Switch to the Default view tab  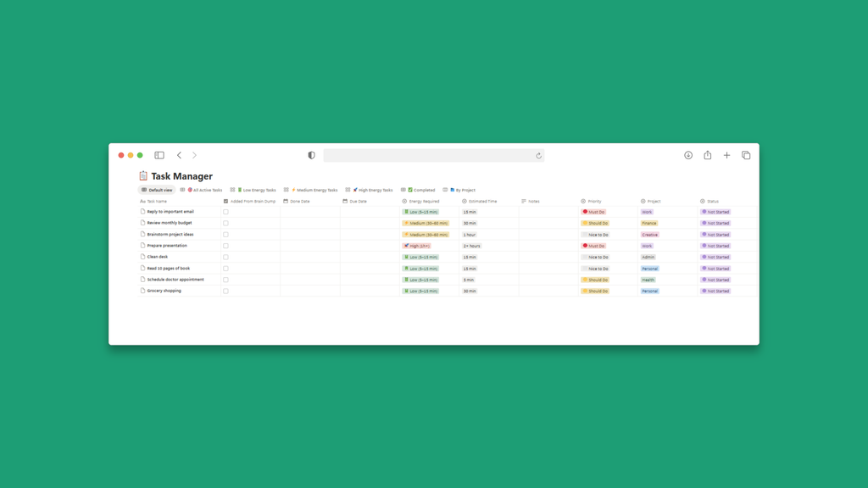point(157,190)
